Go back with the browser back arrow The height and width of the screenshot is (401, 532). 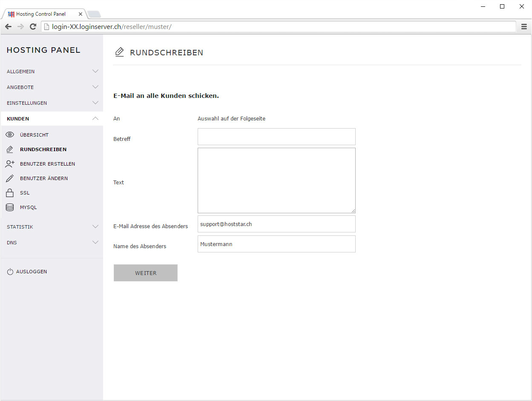8,27
